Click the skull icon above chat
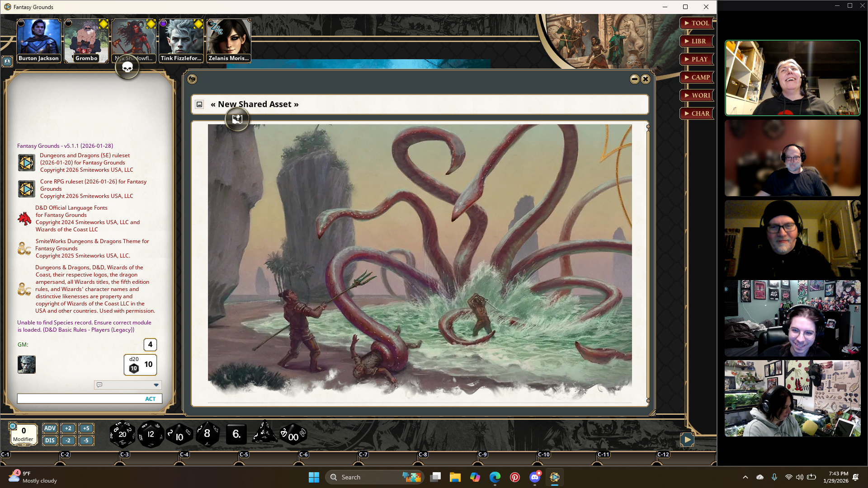868x488 pixels. click(127, 68)
